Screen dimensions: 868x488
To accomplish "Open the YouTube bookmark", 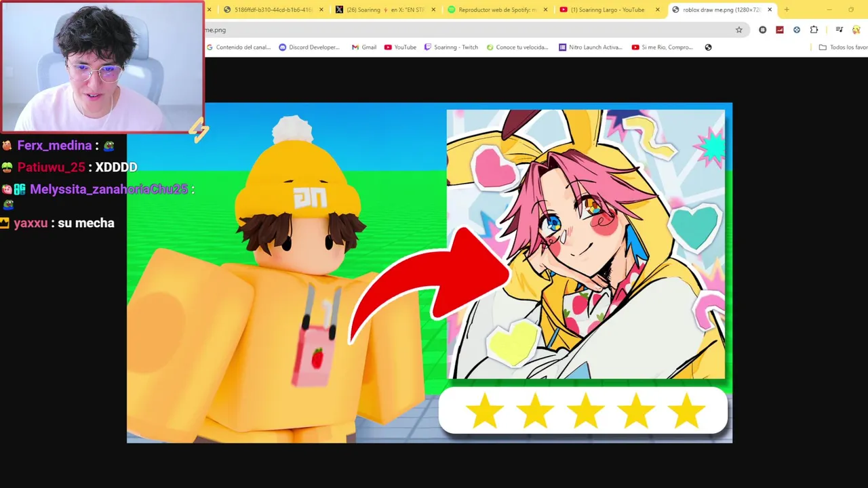I will coord(400,47).
